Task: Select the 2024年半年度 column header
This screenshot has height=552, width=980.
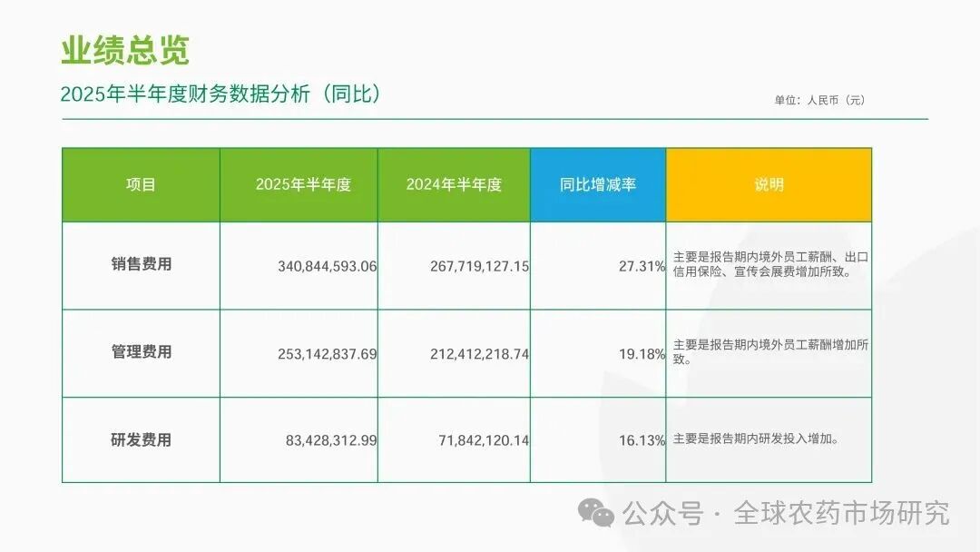Action: (455, 183)
